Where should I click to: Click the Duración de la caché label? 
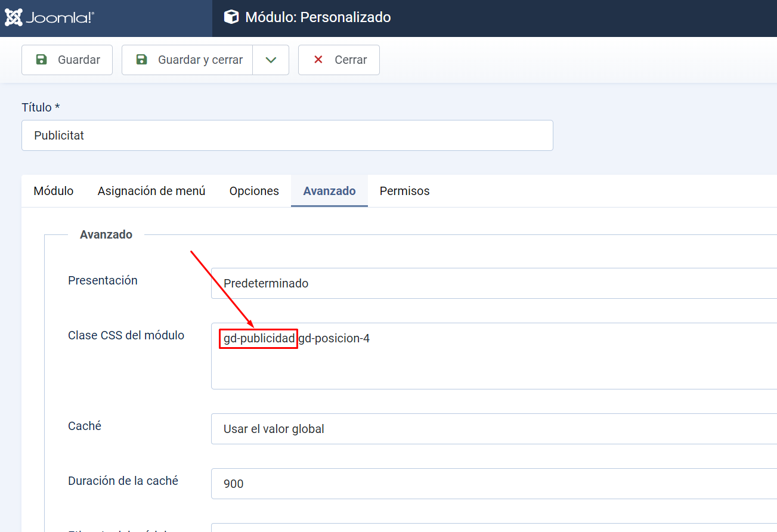click(x=123, y=481)
